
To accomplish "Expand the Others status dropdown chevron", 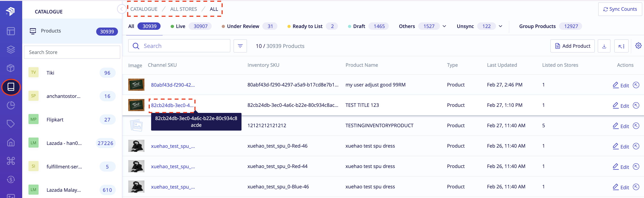I will (444, 26).
